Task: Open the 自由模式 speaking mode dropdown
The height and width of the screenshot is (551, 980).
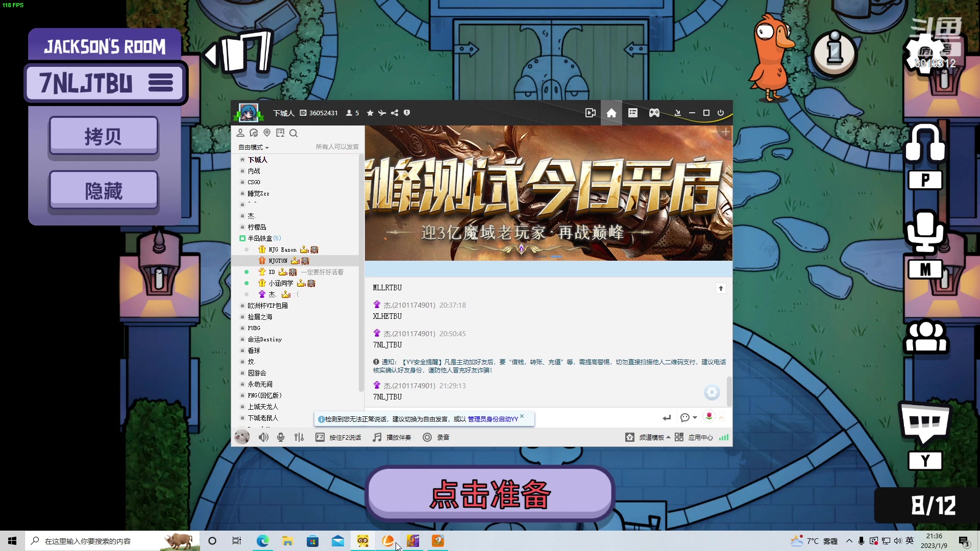Action: pyautogui.click(x=253, y=147)
